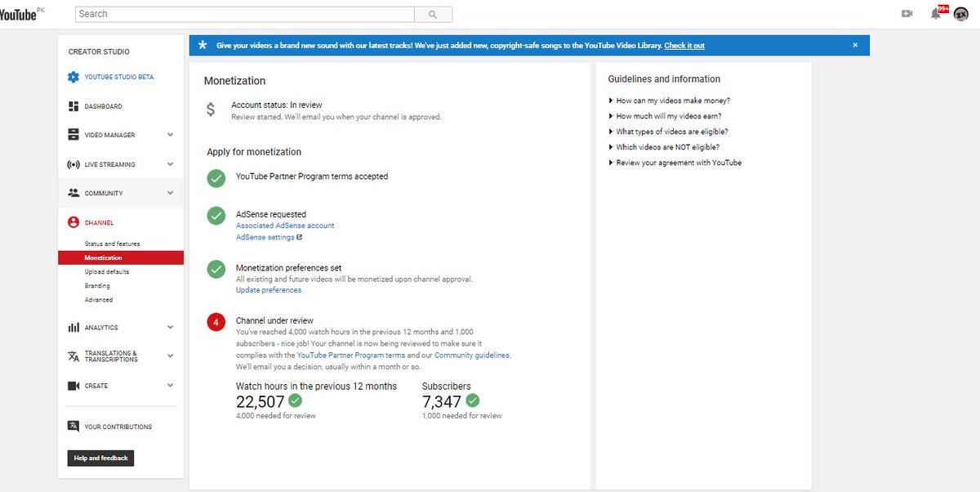The image size is (980, 492).
Task: Click the green check beside Partner Program terms
Action: pos(216,178)
